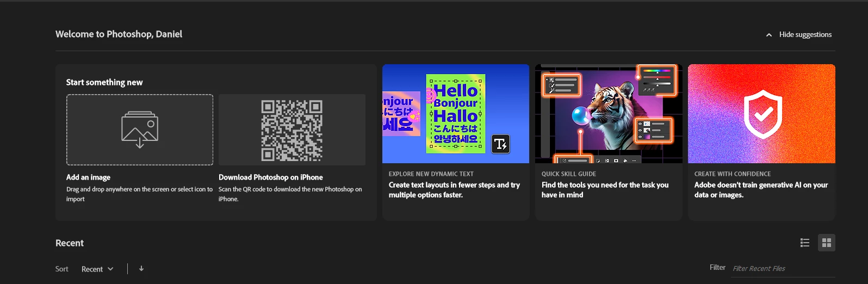
Task: Open the Recent sort dropdown
Action: [x=97, y=269]
